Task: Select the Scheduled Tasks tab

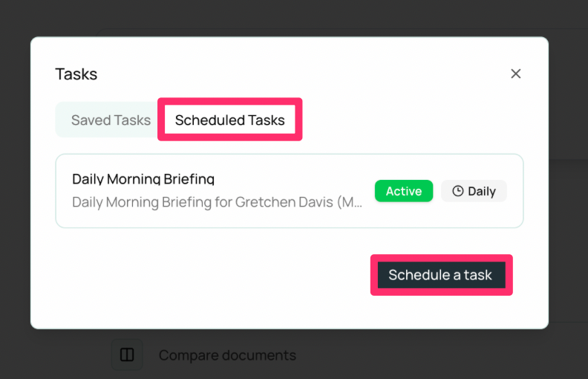Action: point(230,120)
